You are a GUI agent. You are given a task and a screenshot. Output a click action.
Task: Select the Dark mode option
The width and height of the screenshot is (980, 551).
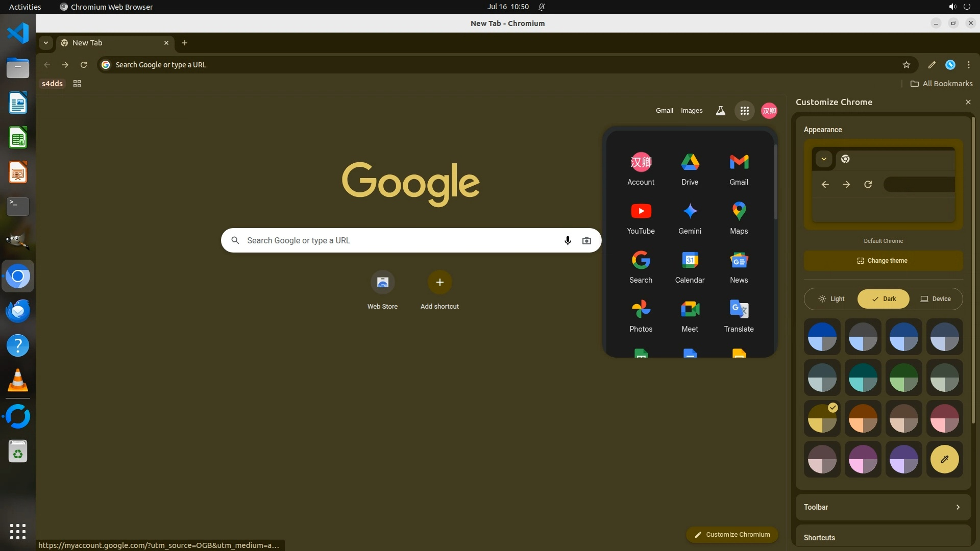[x=884, y=299]
